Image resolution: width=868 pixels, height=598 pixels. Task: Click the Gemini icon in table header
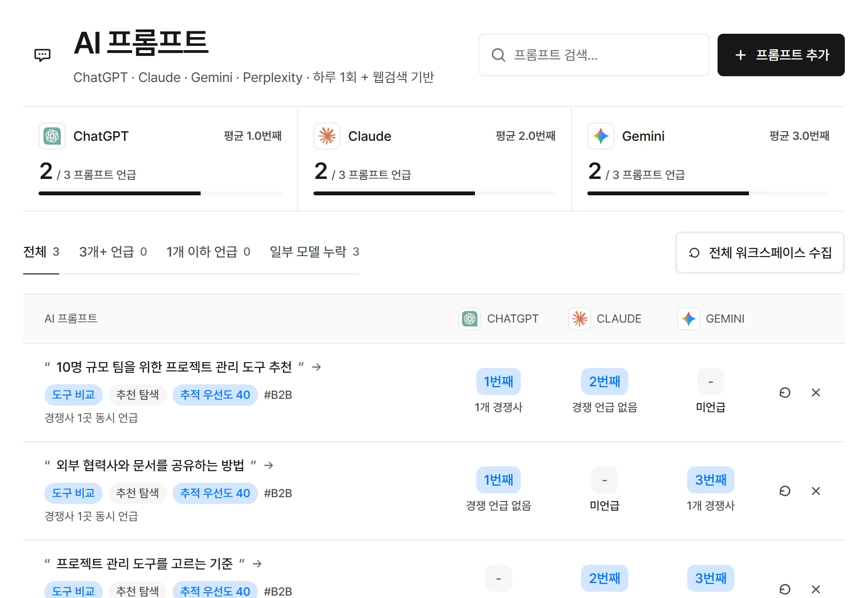pyautogui.click(x=689, y=319)
